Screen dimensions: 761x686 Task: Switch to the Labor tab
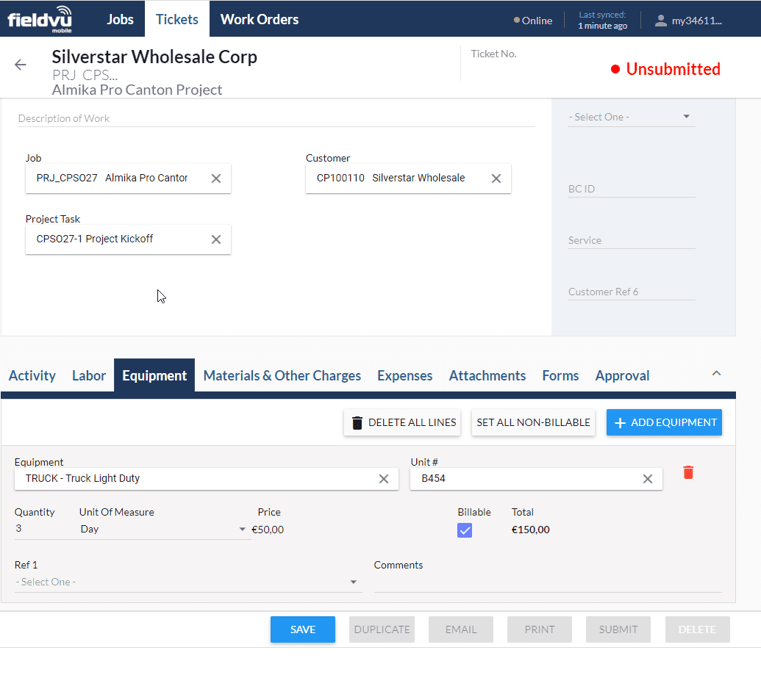tap(89, 375)
